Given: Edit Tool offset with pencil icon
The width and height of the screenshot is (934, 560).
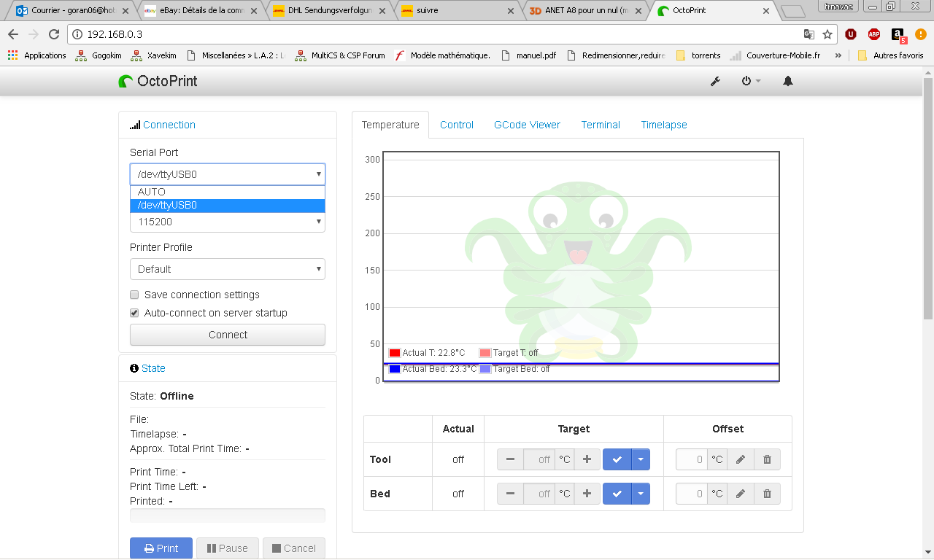Looking at the screenshot, I should tap(741, 459).
